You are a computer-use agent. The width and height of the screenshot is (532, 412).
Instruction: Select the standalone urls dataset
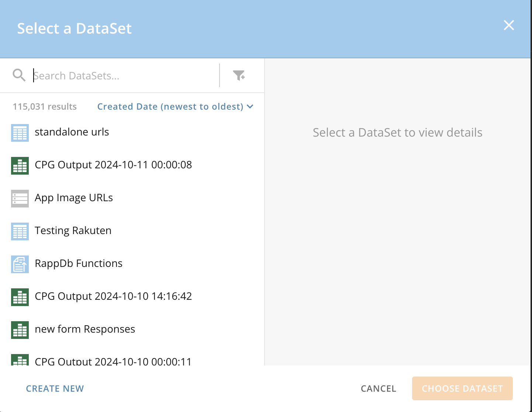pos(72,132)
